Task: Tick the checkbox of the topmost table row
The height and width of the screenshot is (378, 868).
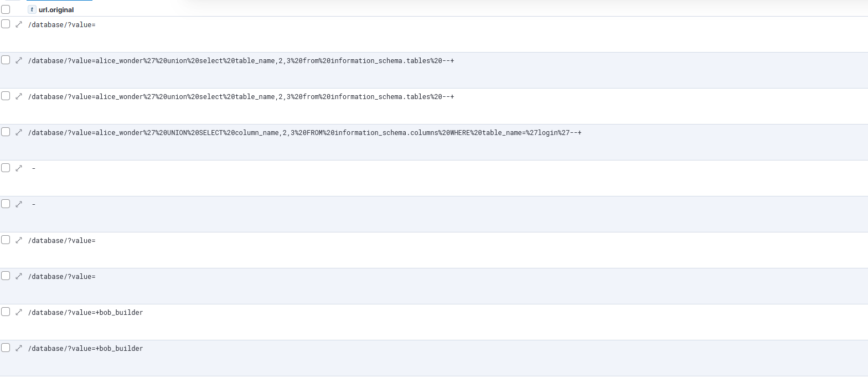Action: 6,24
